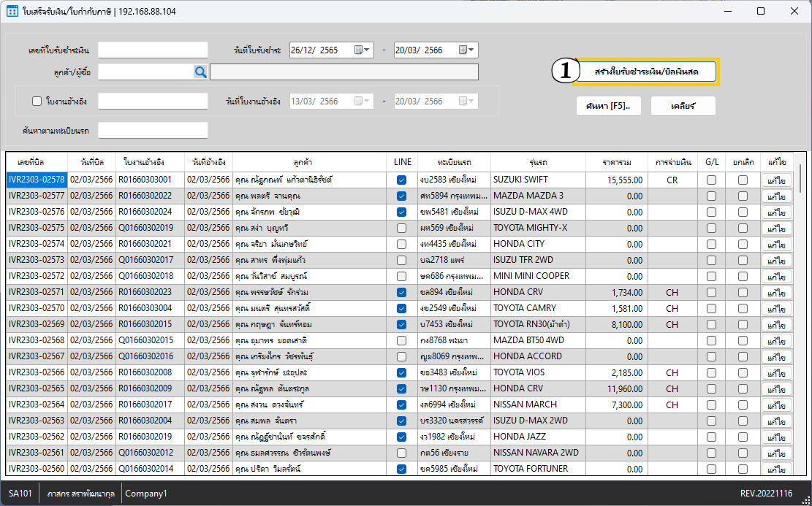812x506 pixels.
Task: Expand the start date dropdown arrow
Action: click(x=368, y=50)
